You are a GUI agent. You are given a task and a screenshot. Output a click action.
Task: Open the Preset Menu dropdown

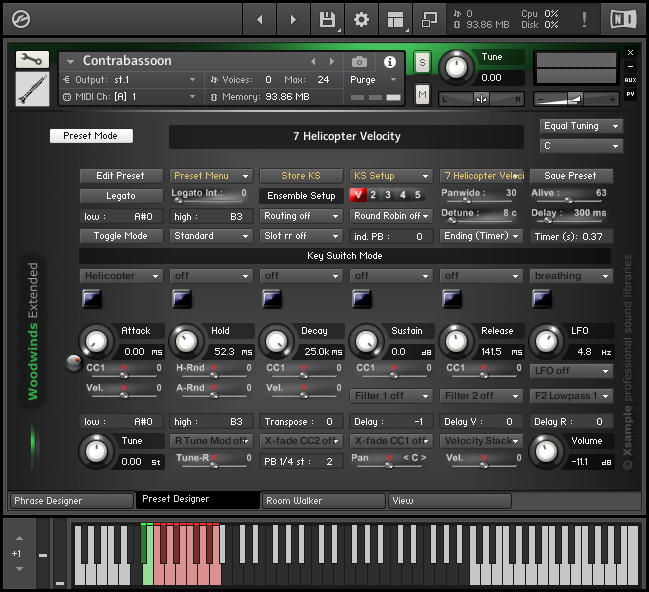[211, 176]
